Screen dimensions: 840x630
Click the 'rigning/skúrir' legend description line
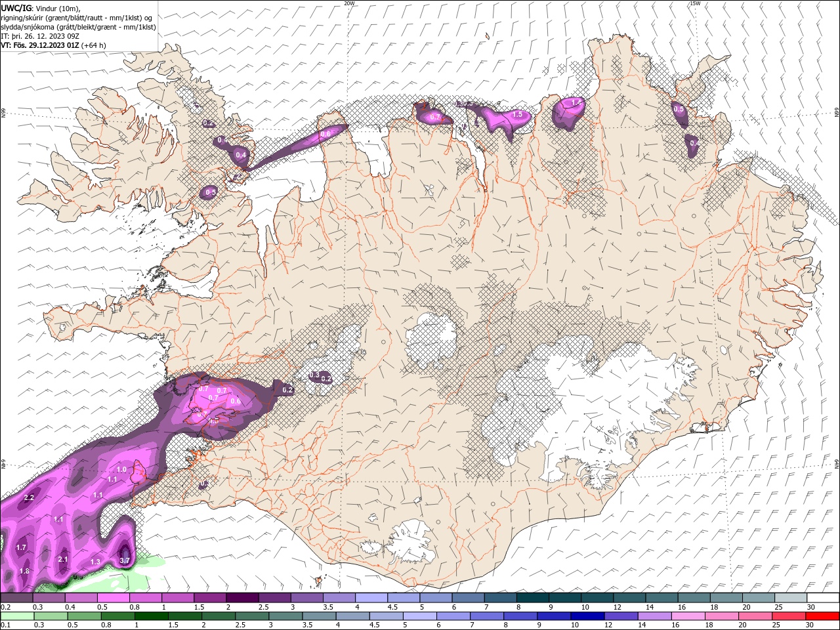pos(77,18)
